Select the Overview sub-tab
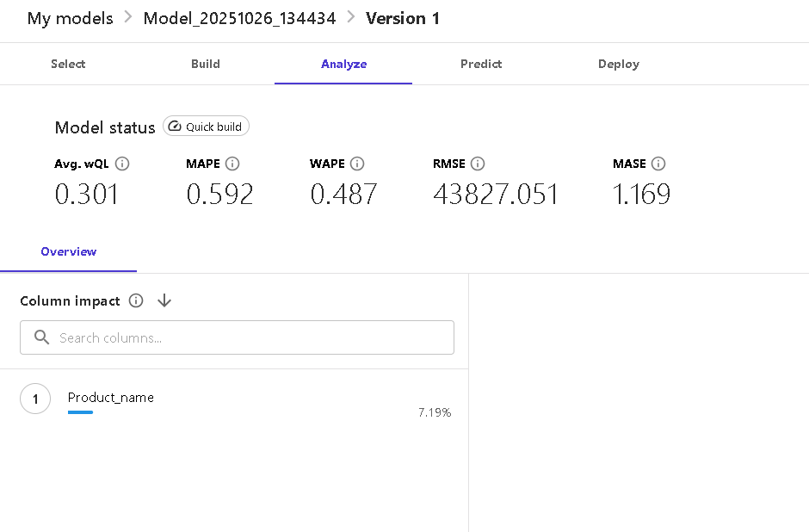 (69, 251)
